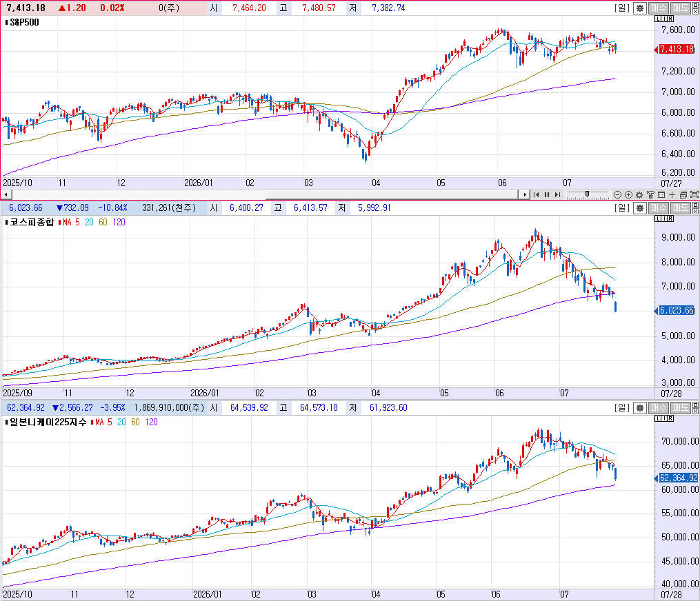This screenshot has height=601, width=700.
Task: Click the fit-to-screen frame icon
Action: coord(694,194)
